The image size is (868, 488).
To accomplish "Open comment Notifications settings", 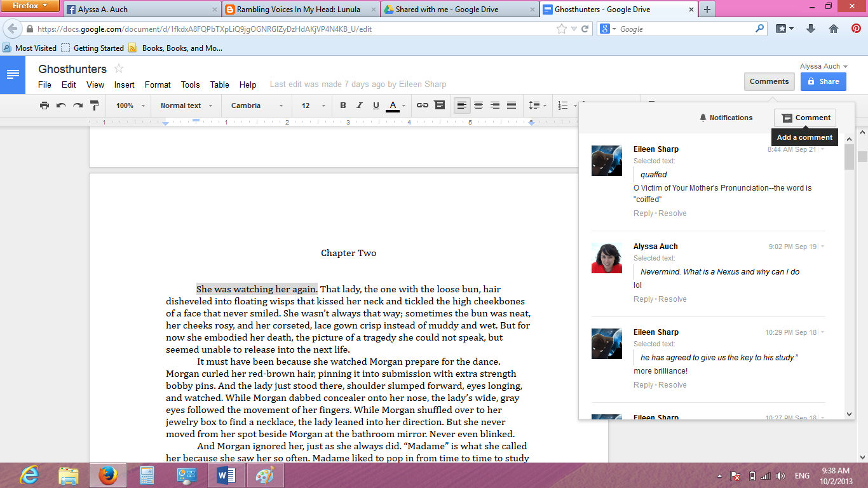I will pyautogui.click(x=726, y=118).
